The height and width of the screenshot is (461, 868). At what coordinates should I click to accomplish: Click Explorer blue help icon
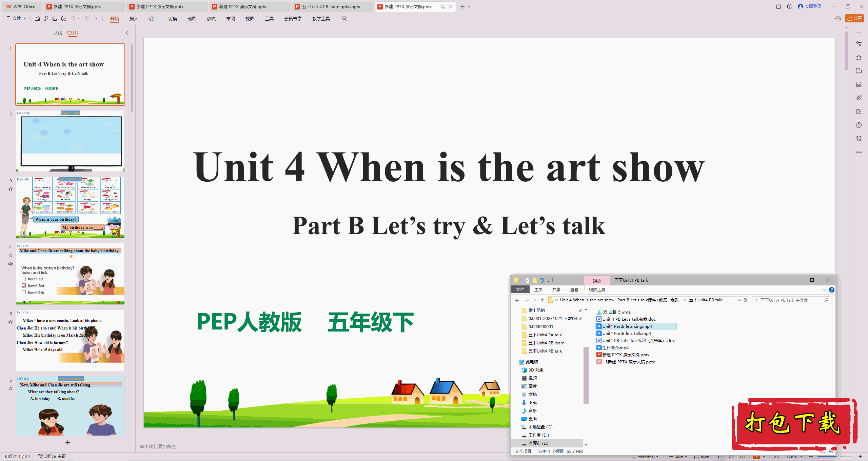832,290
